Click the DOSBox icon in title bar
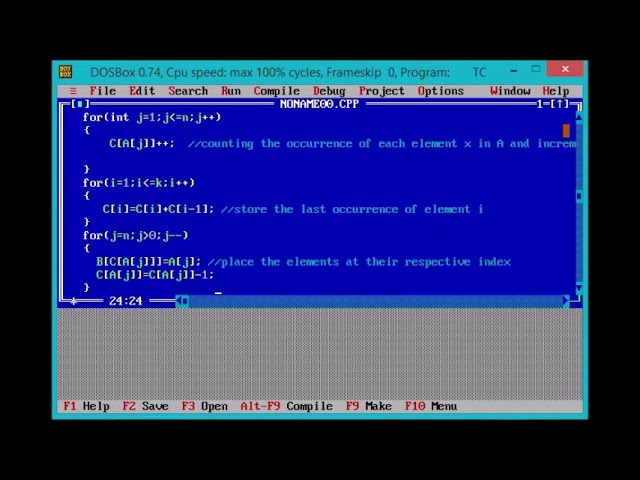This screenshot has width=640, height=480. click(65, 72)
